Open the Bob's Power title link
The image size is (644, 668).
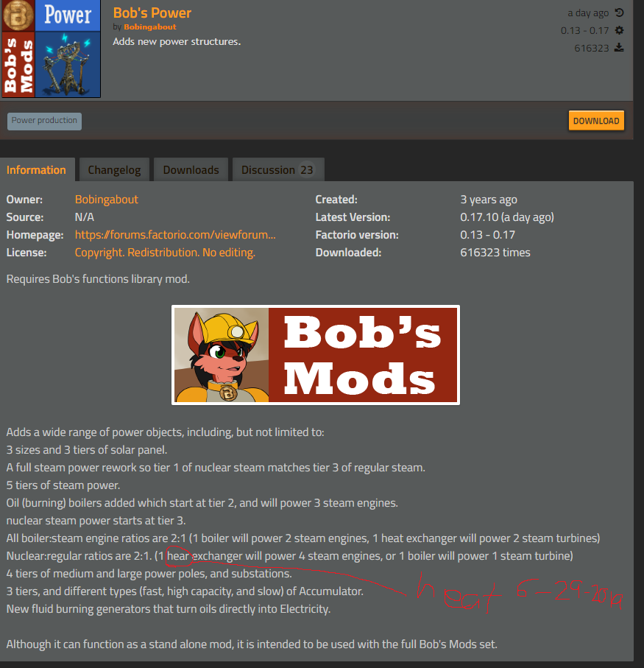[x=152, y=13]
